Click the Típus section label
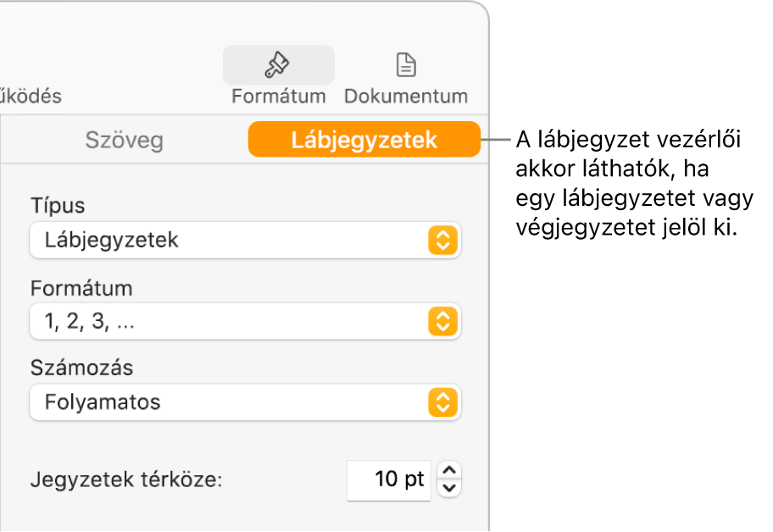The height and width of the screenshot is (532, 773). 58,206
